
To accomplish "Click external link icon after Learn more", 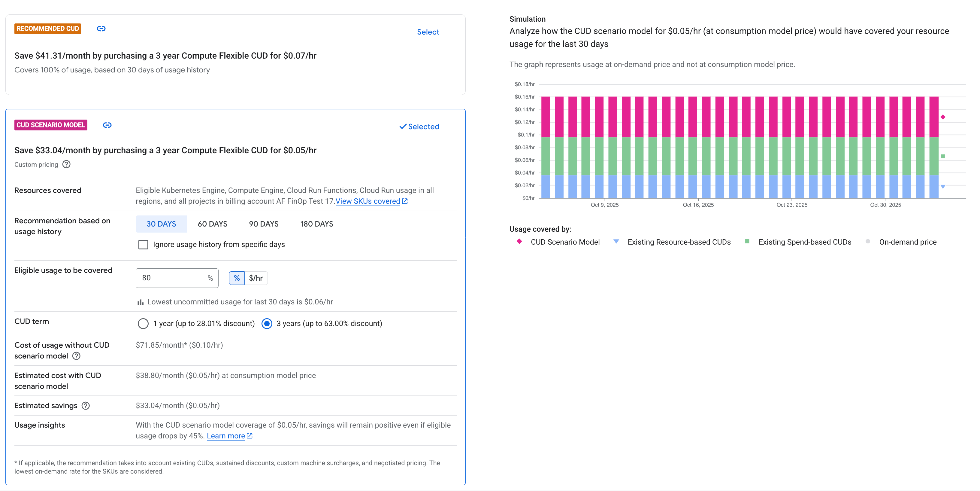I will pos(249,436).
